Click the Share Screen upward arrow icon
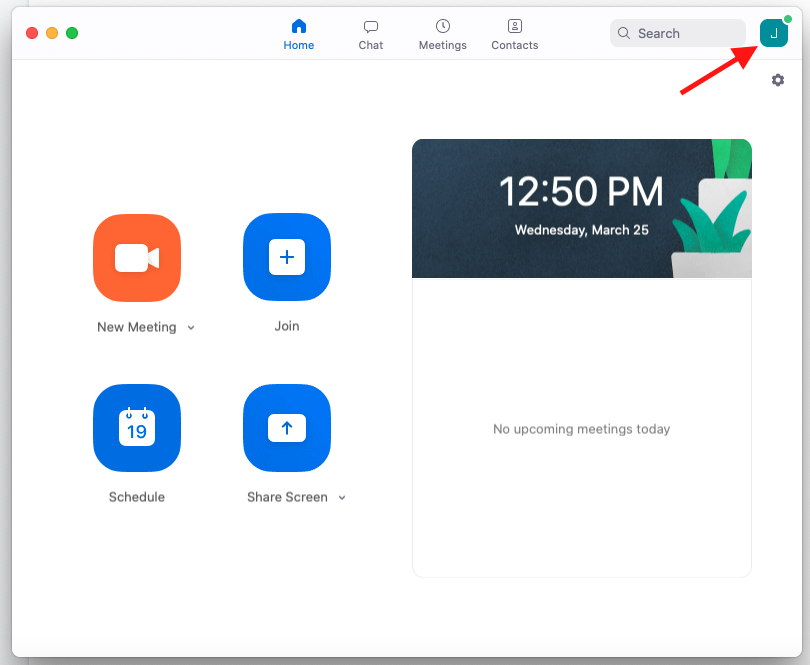This screenshot has height=665, width=810. click(287, 428)
